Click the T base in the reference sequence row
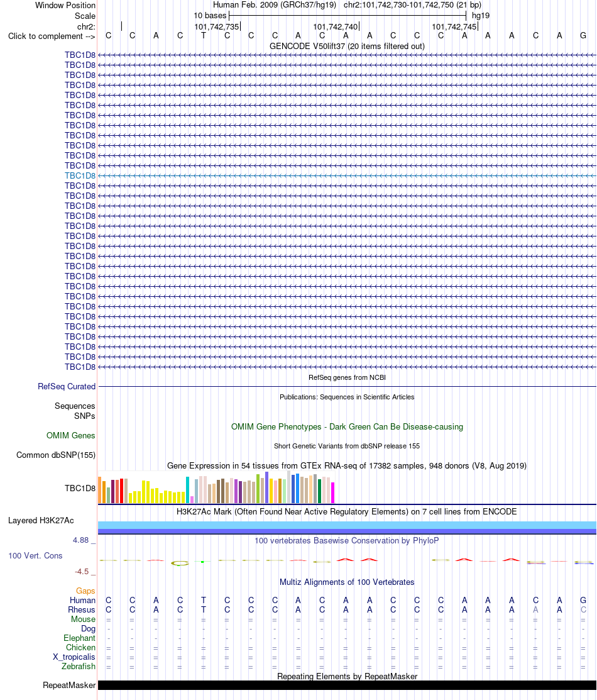The image size is (597, 700). pyautogui.click(x=204, y=36)
